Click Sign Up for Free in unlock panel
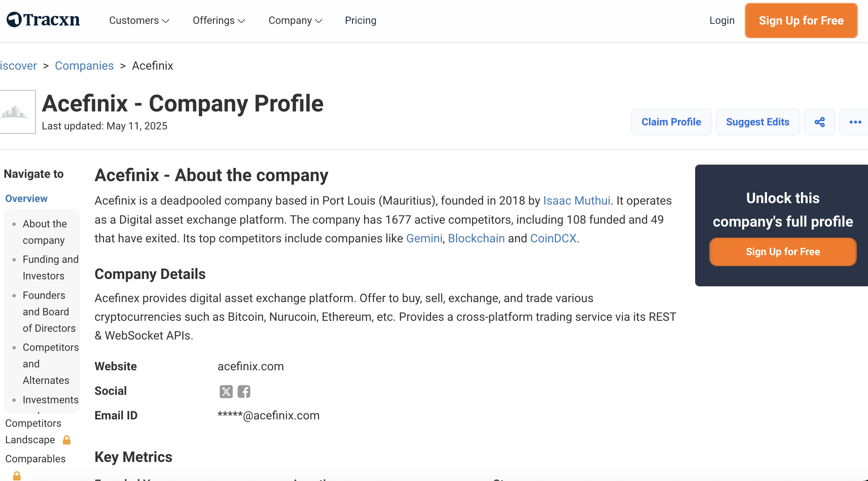Image resolution: width=868 pixels, height=481 pixels. tap(783, 251)
